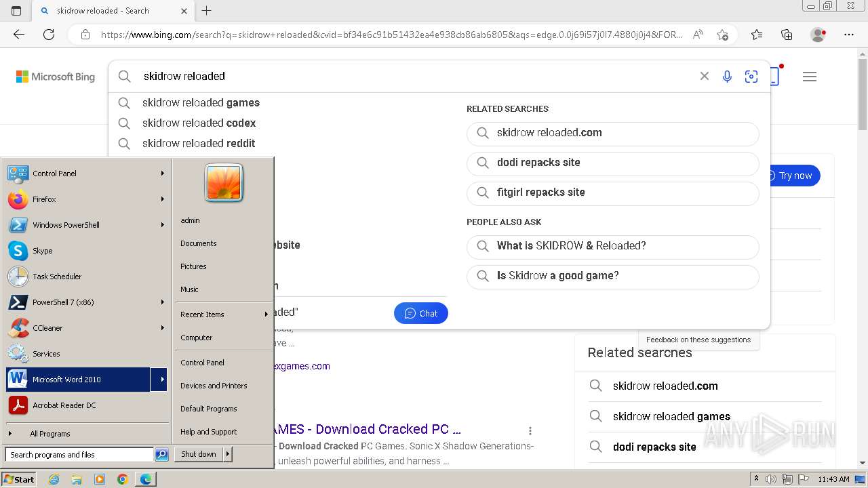Click Search programs and files box

(79, 455)
